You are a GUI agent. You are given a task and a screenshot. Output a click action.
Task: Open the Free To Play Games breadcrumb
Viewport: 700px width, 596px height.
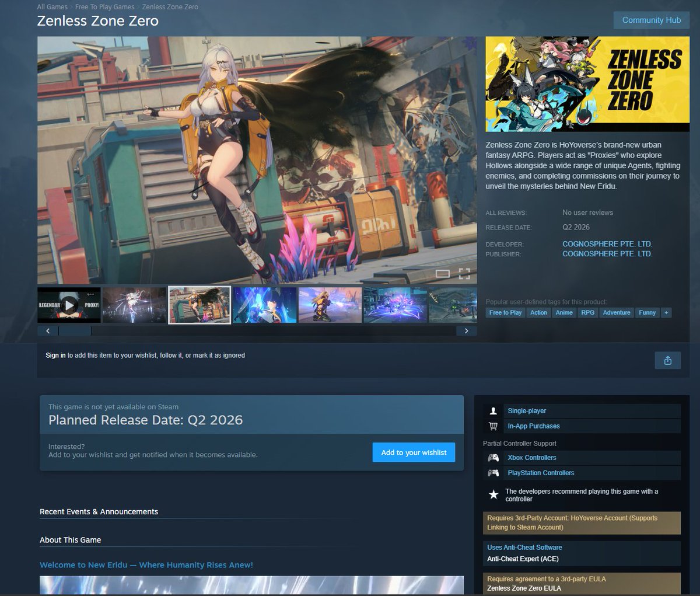point(104,7)
